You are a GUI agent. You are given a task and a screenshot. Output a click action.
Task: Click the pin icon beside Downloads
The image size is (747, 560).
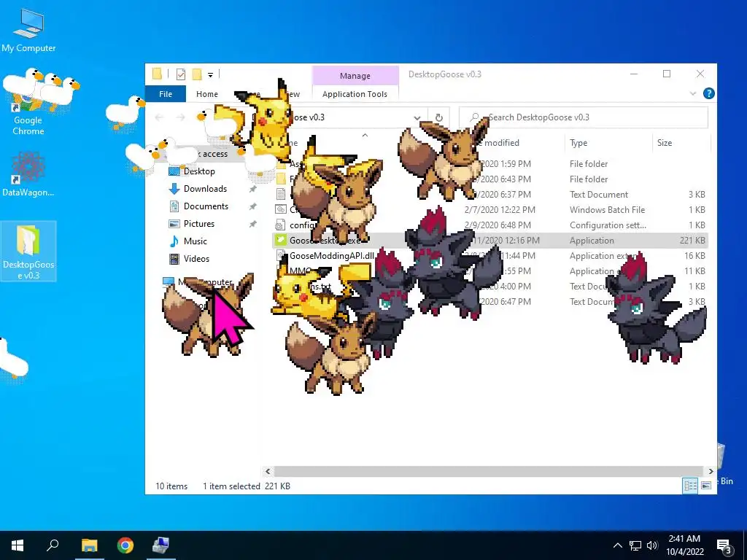coord(252,189)
